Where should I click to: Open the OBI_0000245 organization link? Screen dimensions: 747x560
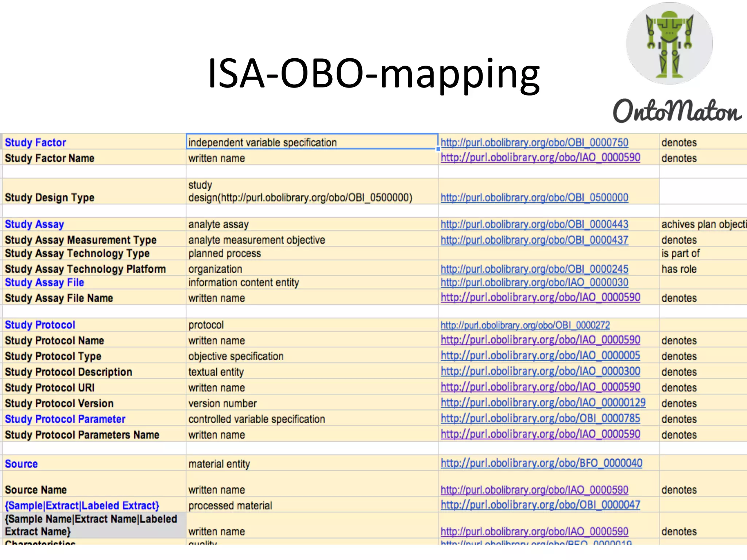click(x=534, y=269)
